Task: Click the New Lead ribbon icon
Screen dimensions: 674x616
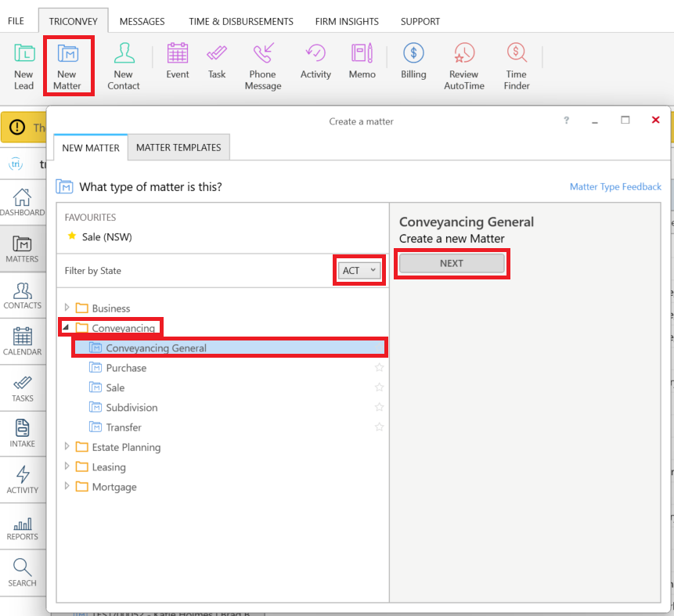Action: pos(24,67)
